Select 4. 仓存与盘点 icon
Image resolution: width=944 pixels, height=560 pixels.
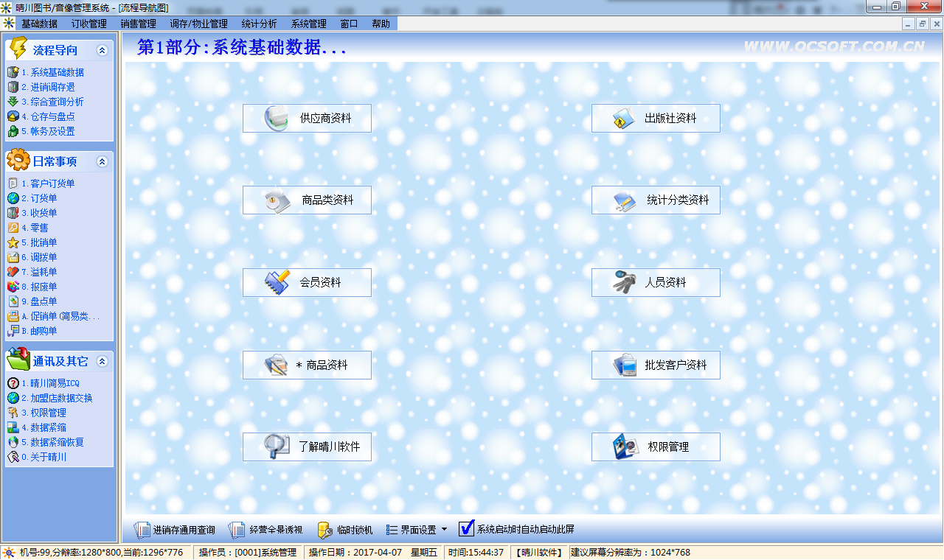coord(13,116)
